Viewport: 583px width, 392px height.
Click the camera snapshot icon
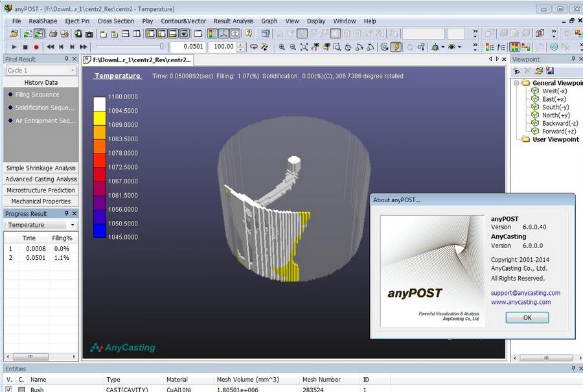89,34
